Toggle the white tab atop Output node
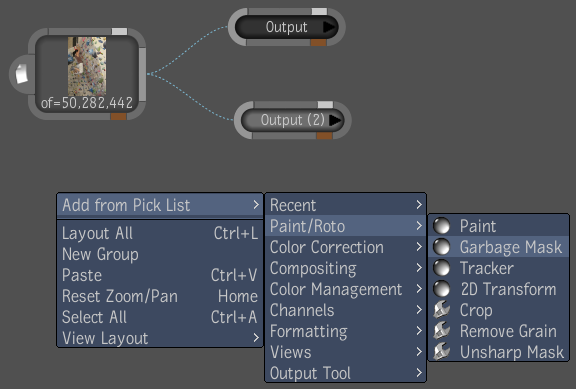576x389 pixels. click(x=319, y=11)
